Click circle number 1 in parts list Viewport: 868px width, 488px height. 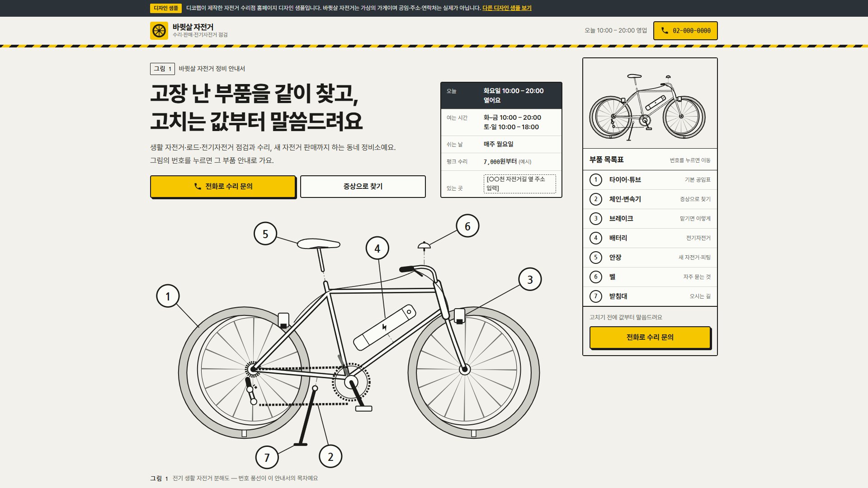[596, 180]
